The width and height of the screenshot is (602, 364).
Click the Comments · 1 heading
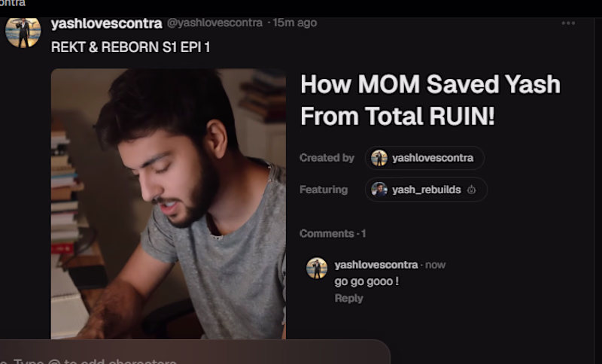(x=333, y=233)
